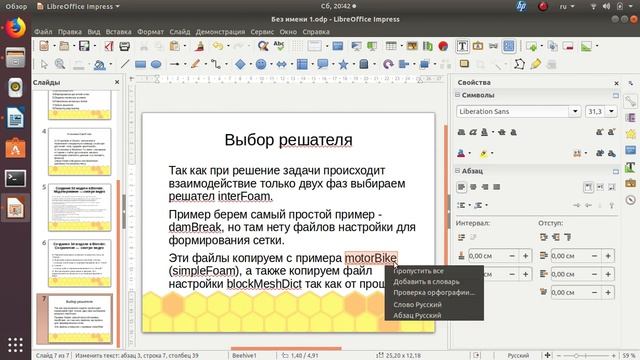This screenshot has width=640, height=360.
Task: Run the Abc spelling check icon
Action: pyautogui.click(x=279, y=46)
